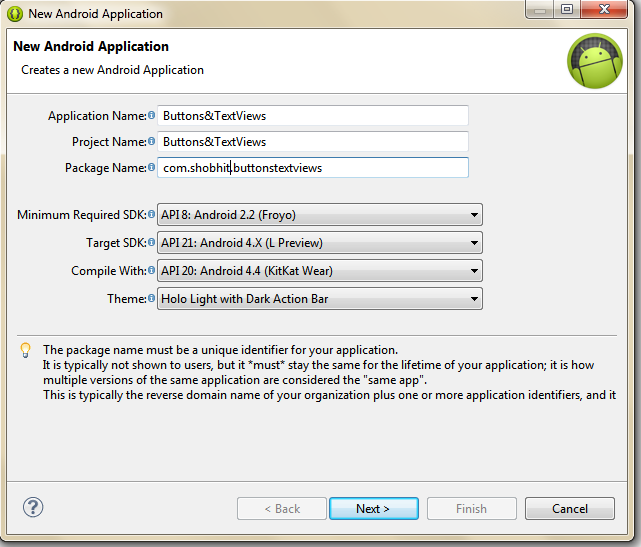641x547 pixels.
Task: Maximize the New Android Application window
Action: 567,9
